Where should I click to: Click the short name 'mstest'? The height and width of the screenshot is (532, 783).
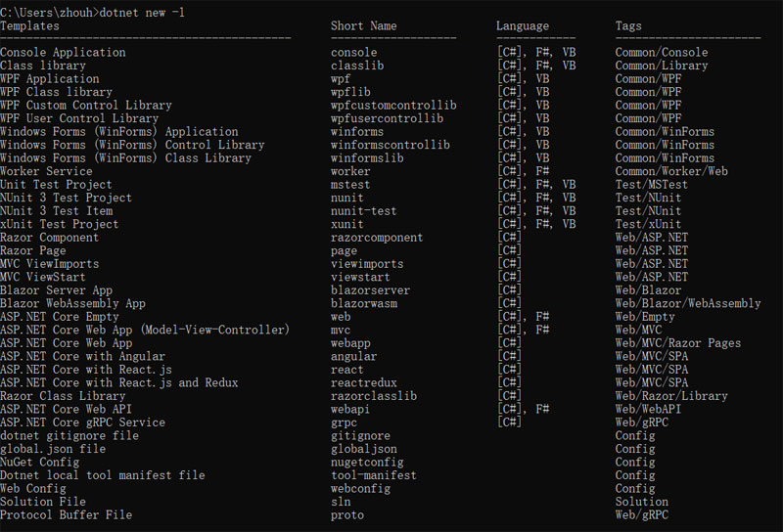coord(350,185)
